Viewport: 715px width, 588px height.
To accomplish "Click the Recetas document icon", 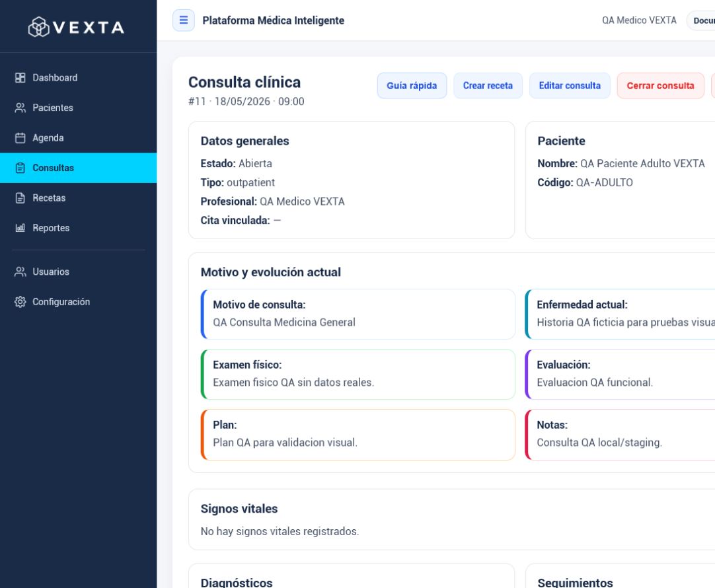I will (20, 198).
